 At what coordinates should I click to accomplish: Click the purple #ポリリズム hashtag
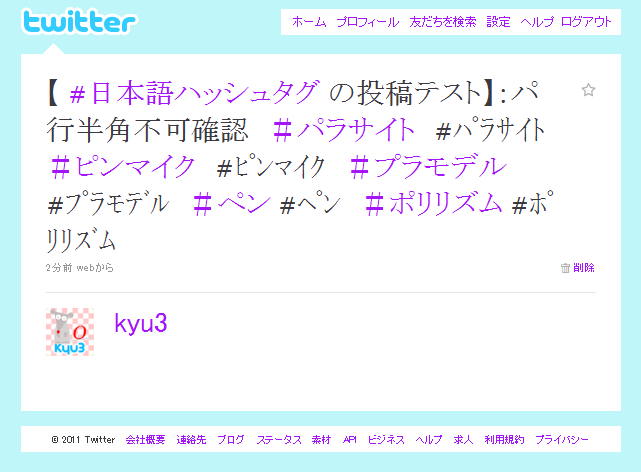(433, 204)
